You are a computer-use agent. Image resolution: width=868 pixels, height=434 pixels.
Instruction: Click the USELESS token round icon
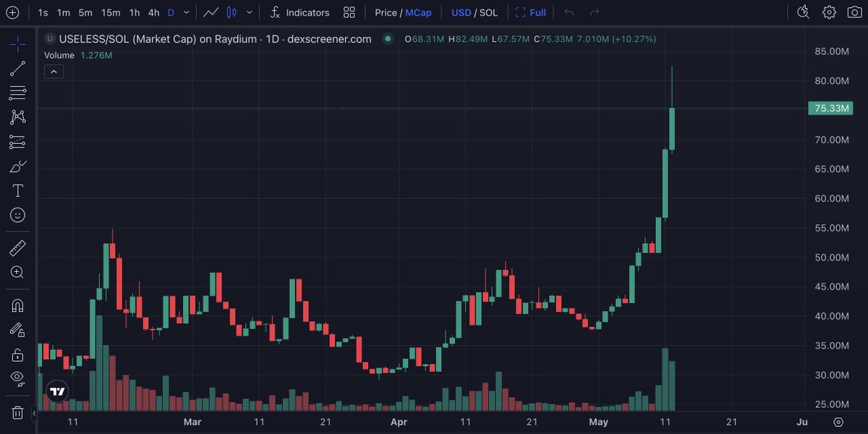pos(49,39)
